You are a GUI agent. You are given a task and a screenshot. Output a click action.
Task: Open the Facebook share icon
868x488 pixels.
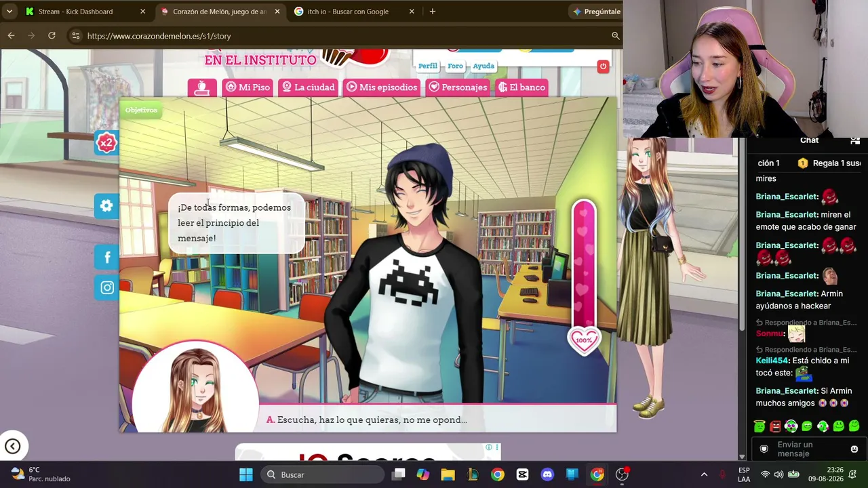coord(107,257)
